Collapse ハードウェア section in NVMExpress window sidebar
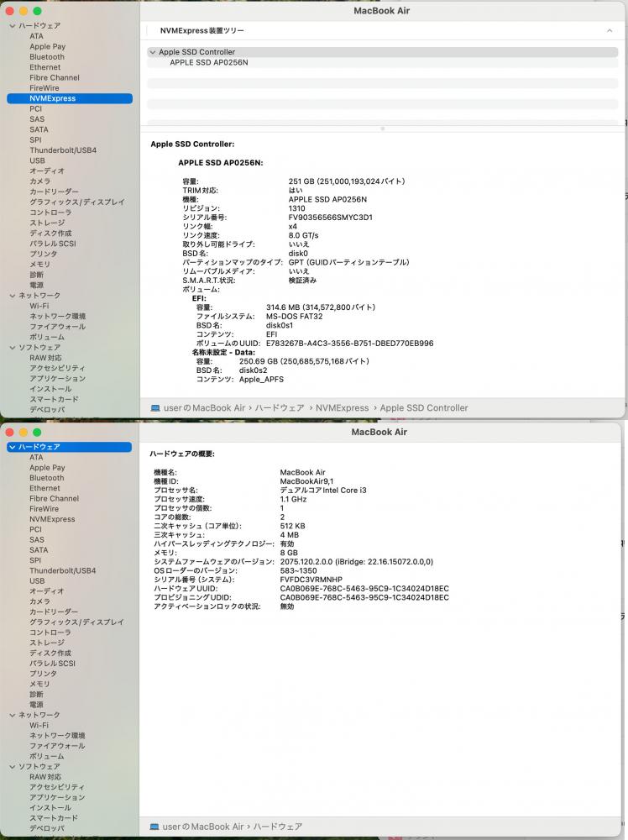Viewport: 628px width, 840px height. coord(13,26)
